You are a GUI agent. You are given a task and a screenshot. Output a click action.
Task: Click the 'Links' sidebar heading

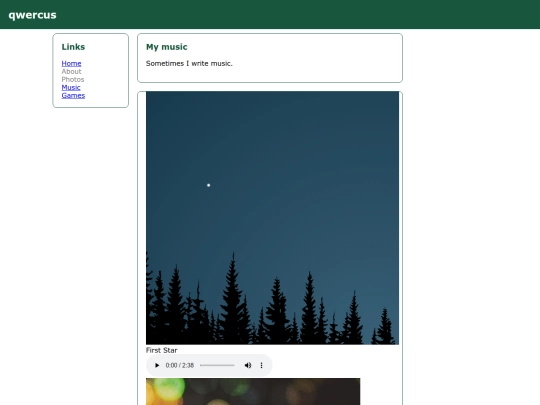pyautogui.click(x=73, y=47)
